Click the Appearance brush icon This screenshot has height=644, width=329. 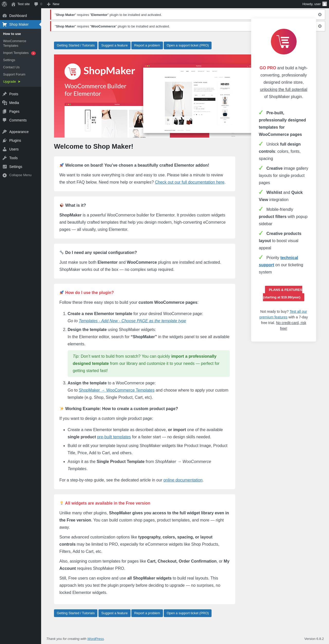(x=5, y=132)
